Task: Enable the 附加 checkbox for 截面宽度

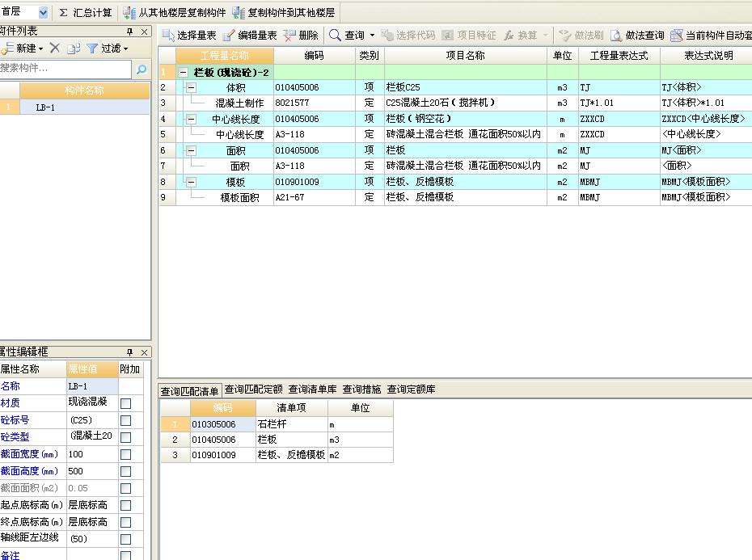Action: coord(125,454)
